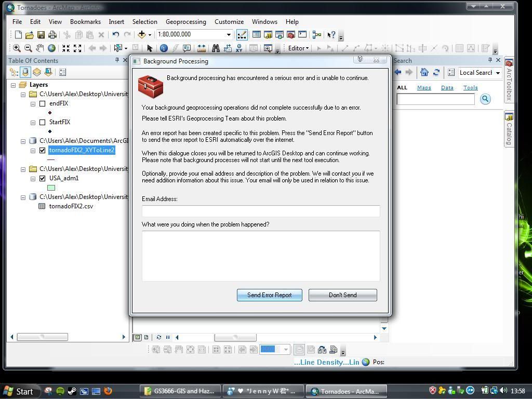The height and width of the screenshot is (399, 532).
Task: Click the Add Data button icon
Action: click(141, 35)
